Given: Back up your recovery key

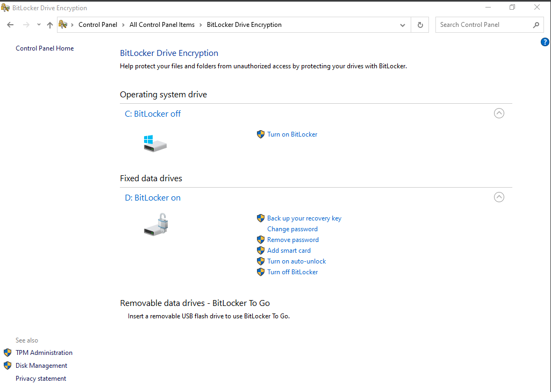Looking at the screenshot, I should point(304,218).
